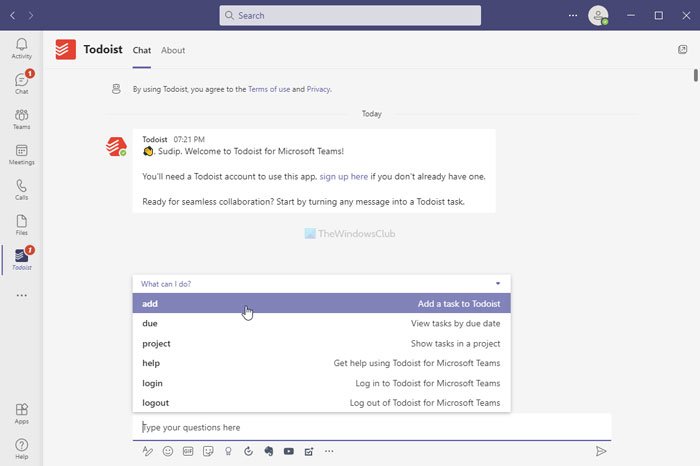Show more apps ellipsis in sidebar

(x=21, y=295)
